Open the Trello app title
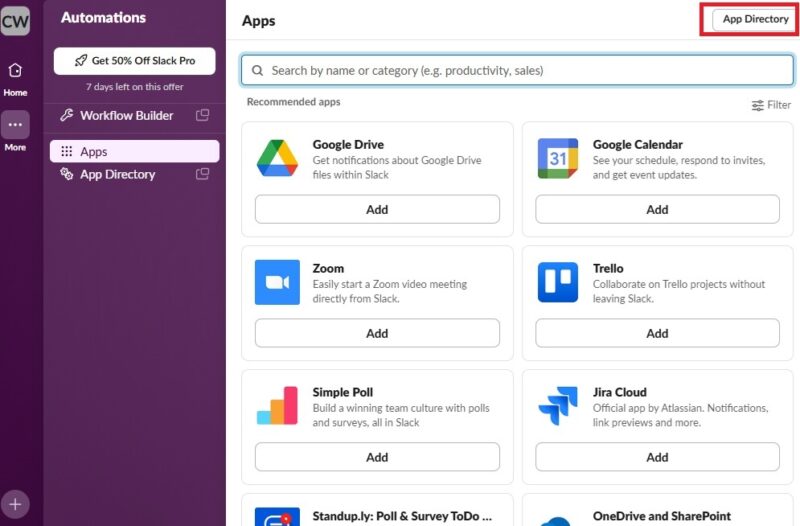800x526 pixels. click(x=608, y=268)
